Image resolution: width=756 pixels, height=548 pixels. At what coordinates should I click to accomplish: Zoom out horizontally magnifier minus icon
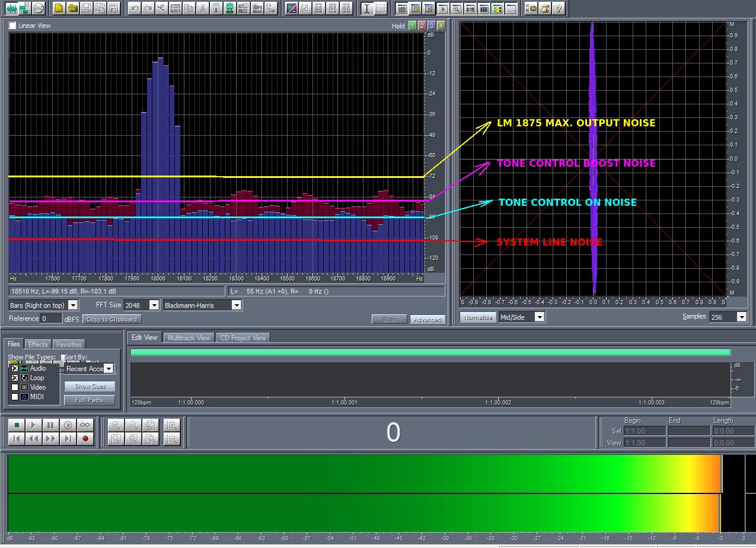133,425
